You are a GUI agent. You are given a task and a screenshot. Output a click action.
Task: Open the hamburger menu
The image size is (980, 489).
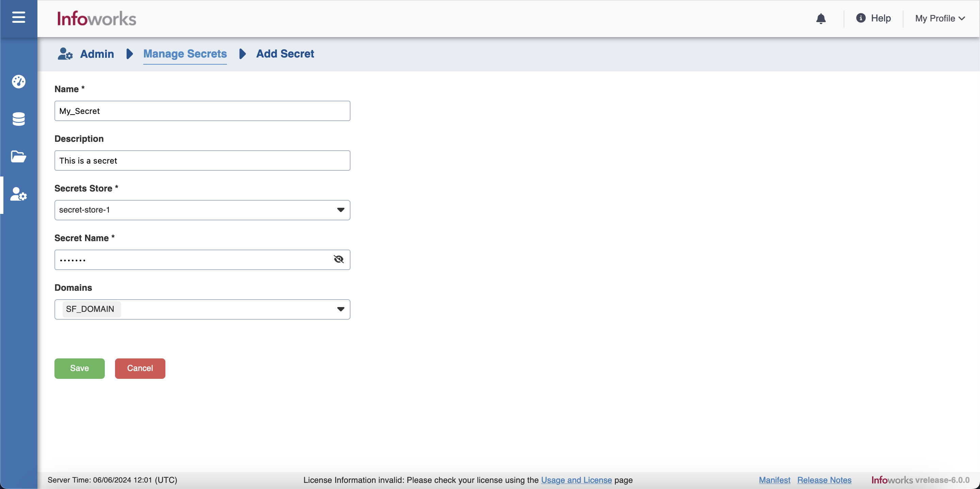18,17
